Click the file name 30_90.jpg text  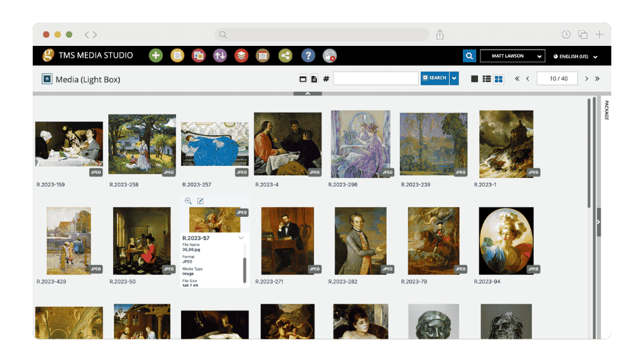point(191,250)
